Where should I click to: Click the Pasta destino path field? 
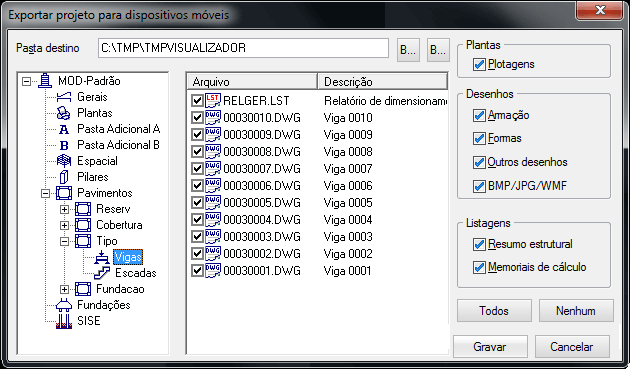tap(243, 48)
